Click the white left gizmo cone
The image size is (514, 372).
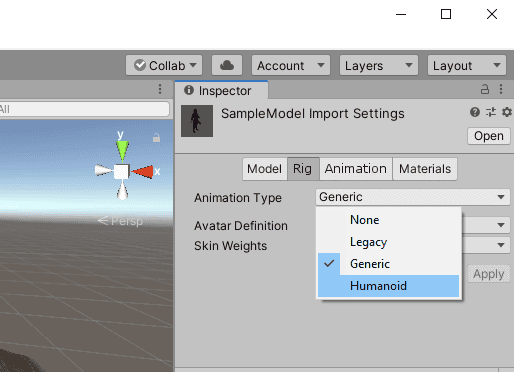pyautogui.click(x=103, y=170)
